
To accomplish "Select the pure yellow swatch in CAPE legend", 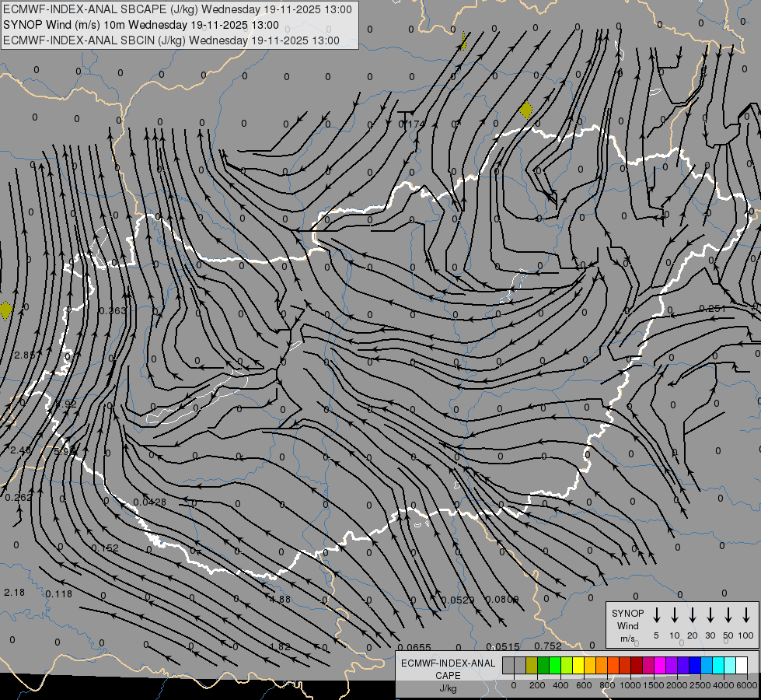I will point(579,665).
